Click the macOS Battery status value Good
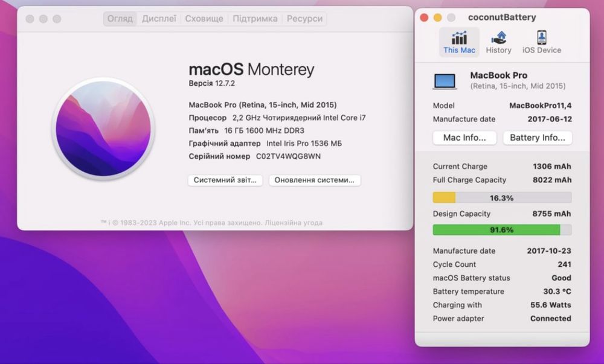604x364 pixels. coord(561,278)
